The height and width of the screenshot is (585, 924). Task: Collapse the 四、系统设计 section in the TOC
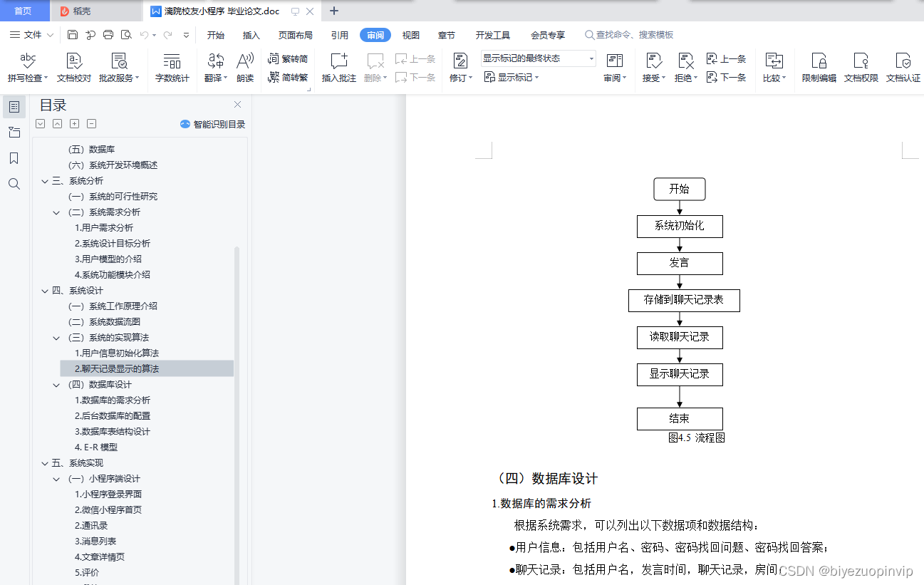point(44,291)
